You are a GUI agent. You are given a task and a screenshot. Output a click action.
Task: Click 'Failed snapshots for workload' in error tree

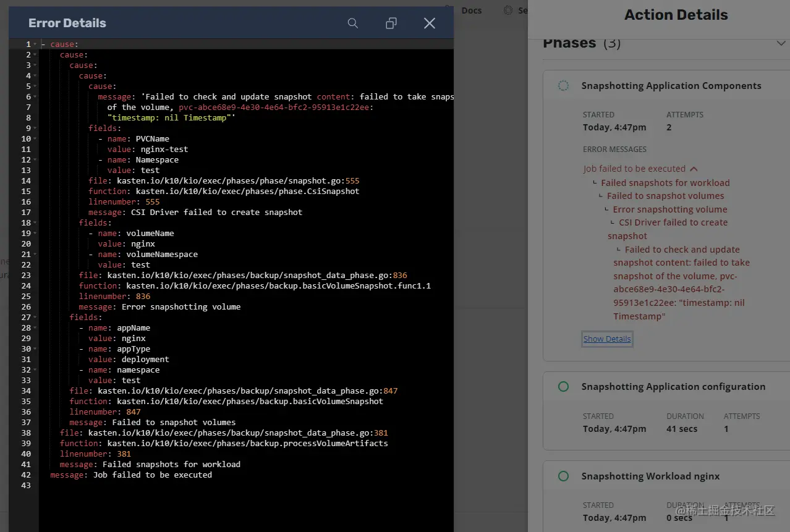pos(665,183)
